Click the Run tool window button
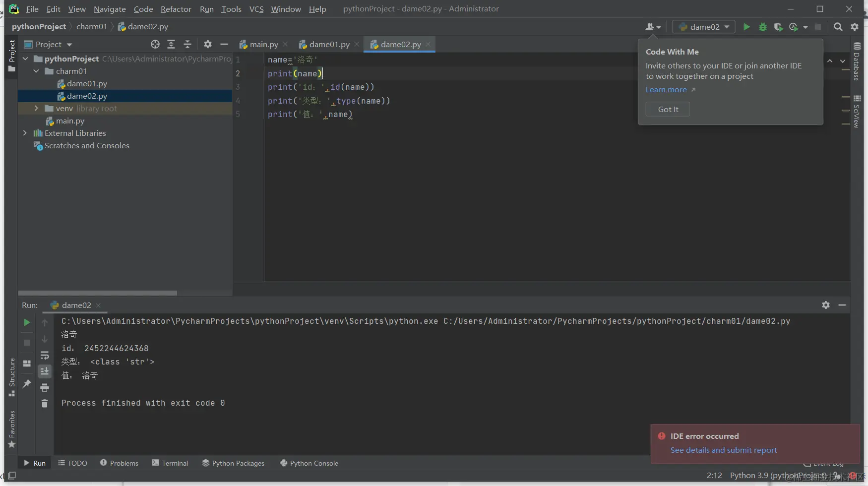The image size is (868, 486). [x=35, y=463]
